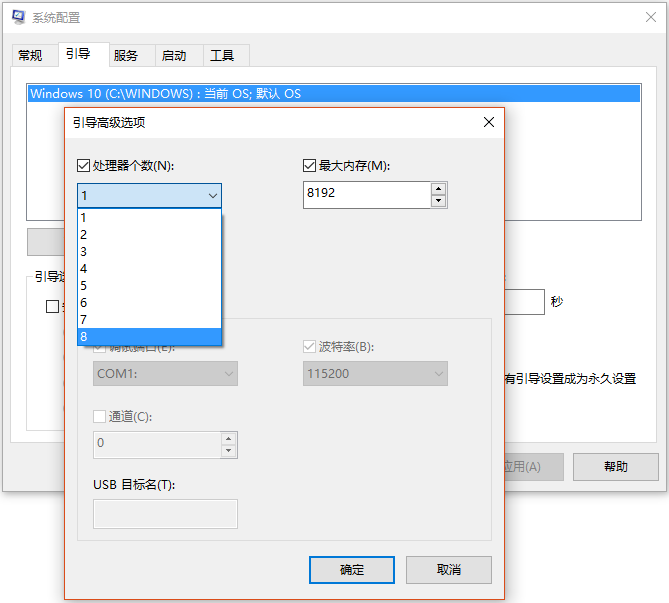
Task: Click the 系统配置 title bar app icon
Action: pyautogui.click(x=18, y=17)
